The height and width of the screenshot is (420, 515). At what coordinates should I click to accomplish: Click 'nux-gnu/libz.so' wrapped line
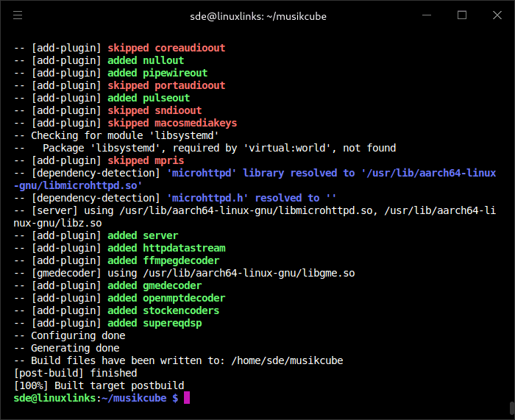pyautogui.click(x=58, y=223)
